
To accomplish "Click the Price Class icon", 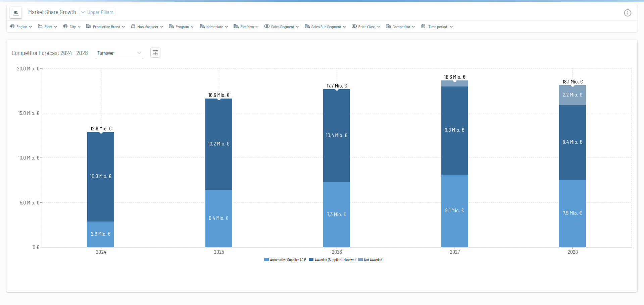I will [354, 26].
